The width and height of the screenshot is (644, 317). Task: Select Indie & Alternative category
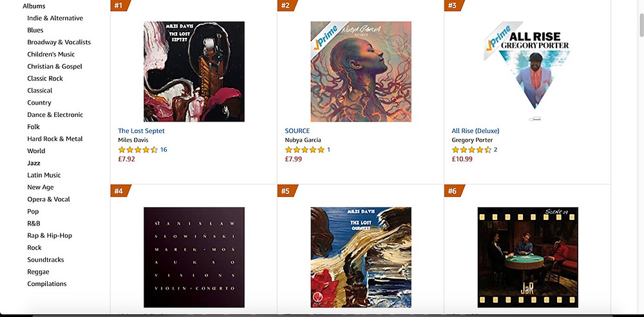click(x=55, y=18)
